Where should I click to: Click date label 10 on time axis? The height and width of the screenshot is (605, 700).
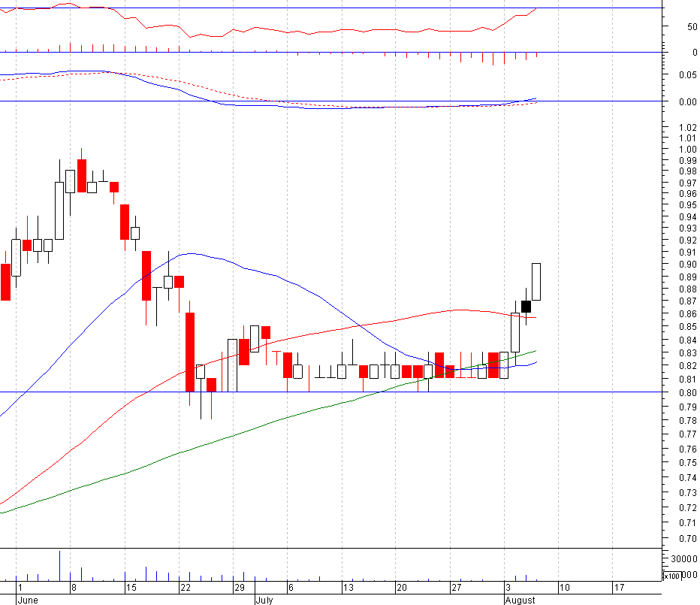pos(565,587)
